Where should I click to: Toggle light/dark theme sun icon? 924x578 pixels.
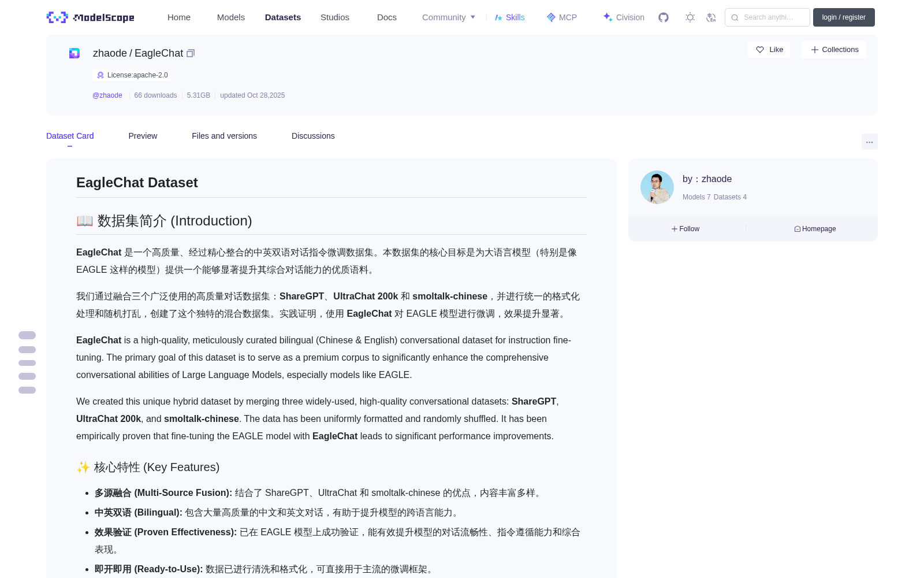coord(690,17)
